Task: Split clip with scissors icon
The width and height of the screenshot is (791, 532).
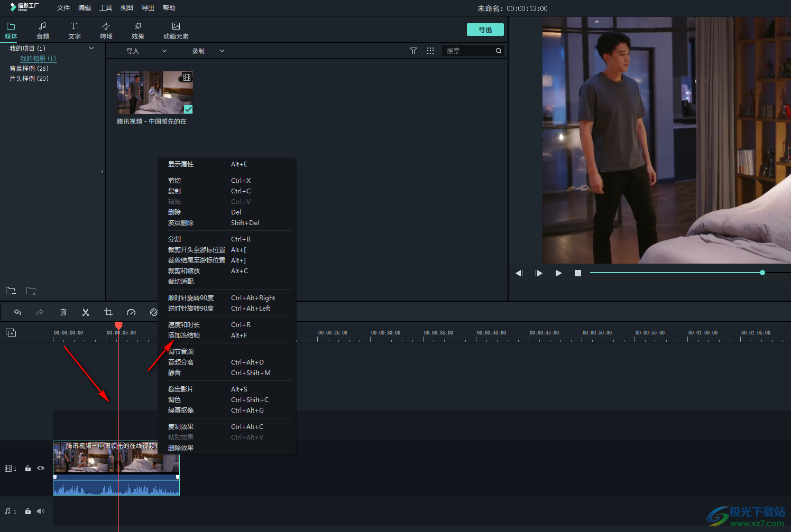Action: click(86, 312)
